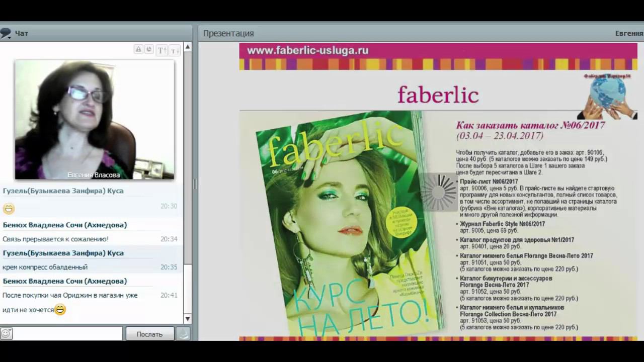Decrease chat text size
The width and height of the screenshot is (644, 362).
tap(175, 50)
